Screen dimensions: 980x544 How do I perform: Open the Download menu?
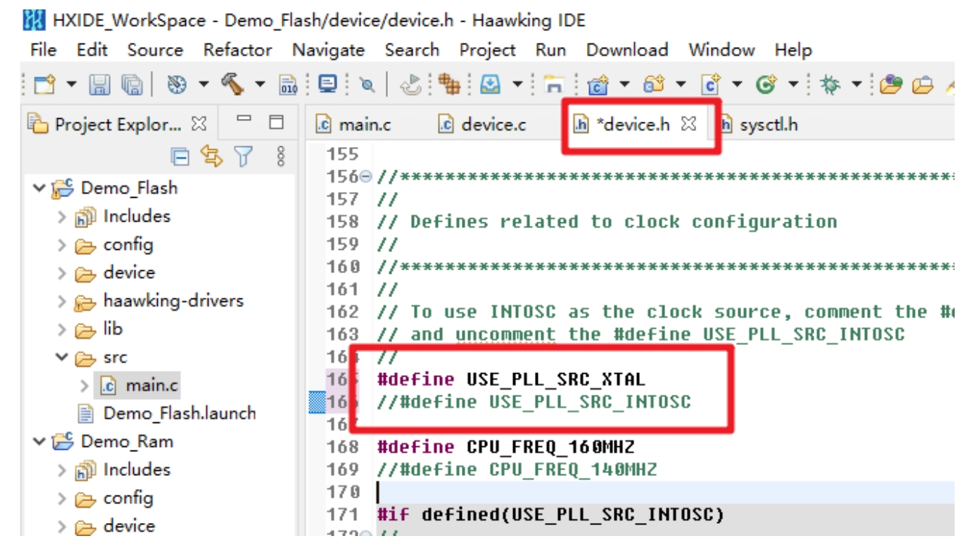[x=627, y=50]
